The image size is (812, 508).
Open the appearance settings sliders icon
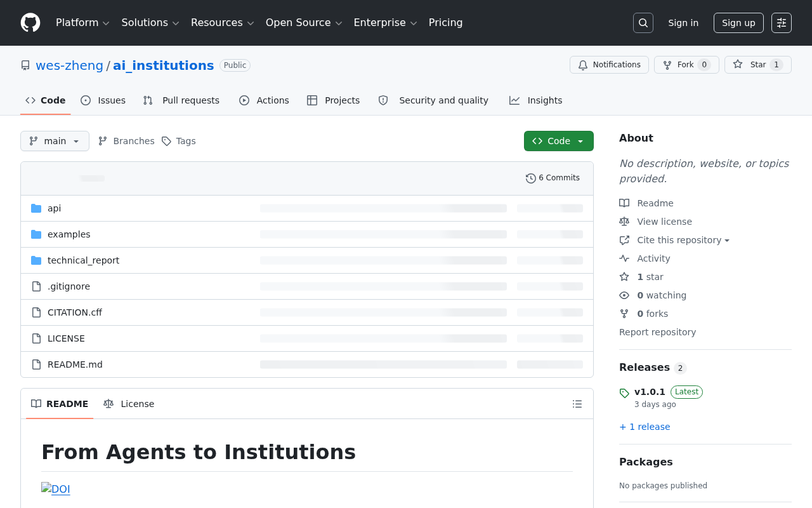tap(782, 23)
